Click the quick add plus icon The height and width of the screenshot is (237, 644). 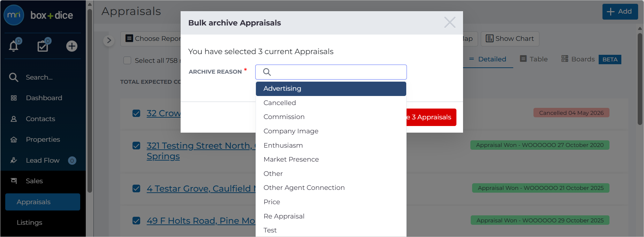(x=72, y=46)
